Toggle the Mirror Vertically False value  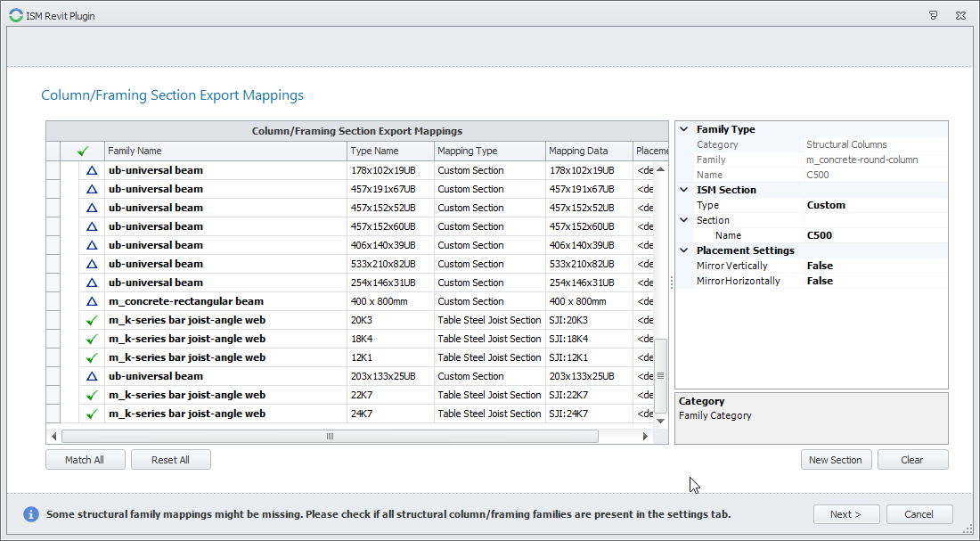[820, 266]
